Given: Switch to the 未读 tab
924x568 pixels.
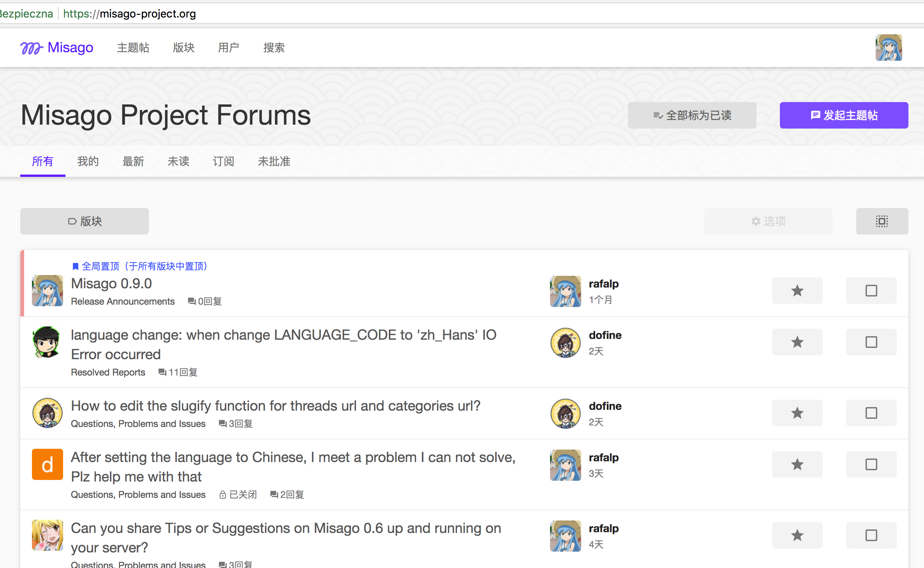Looking at the screenshot, I should pos(178,161).
